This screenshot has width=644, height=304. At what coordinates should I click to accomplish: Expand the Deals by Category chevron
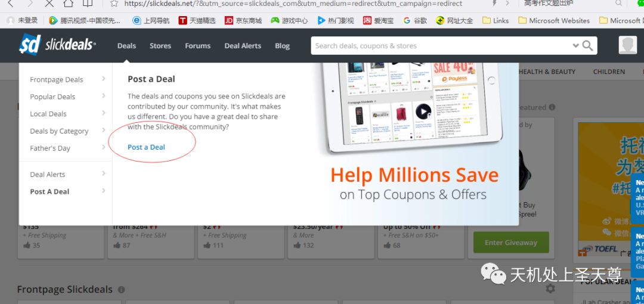click(x=104, y=130)
